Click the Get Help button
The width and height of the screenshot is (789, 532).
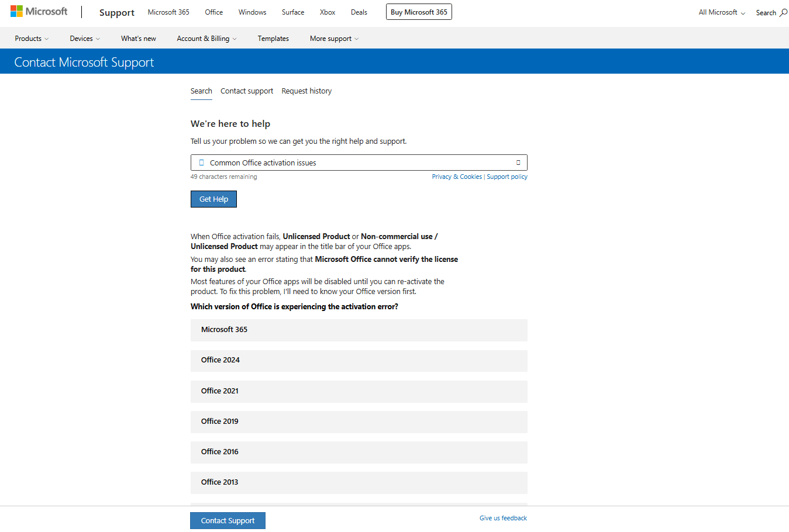click(213, 199)
